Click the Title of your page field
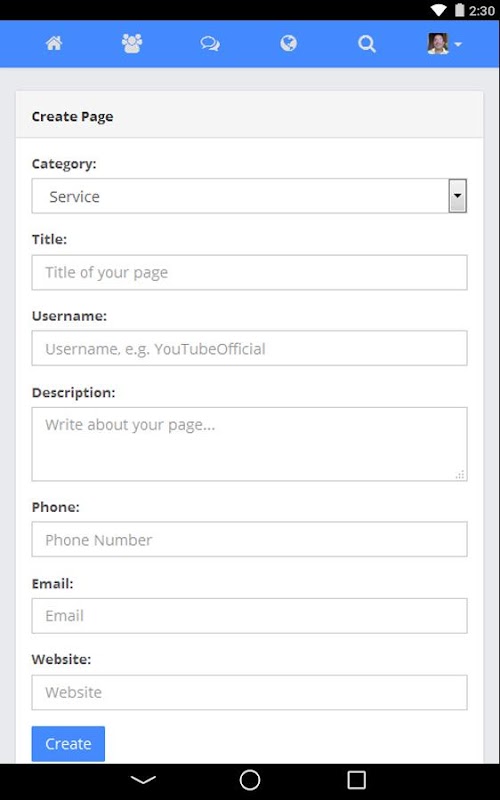This screenshot has height=800, width=500. (249, 272)
